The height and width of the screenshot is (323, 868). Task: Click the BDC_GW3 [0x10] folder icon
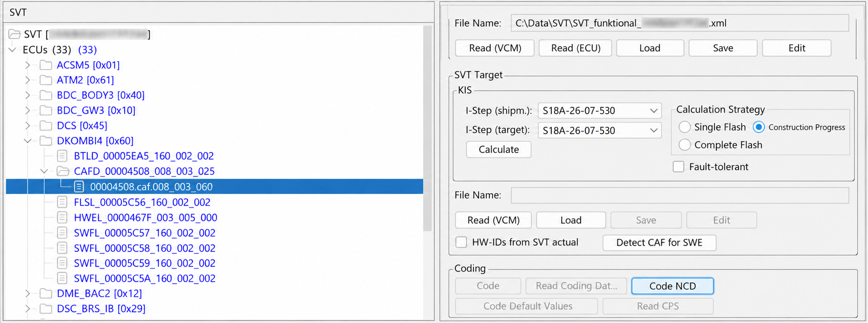tap(46, 110)
